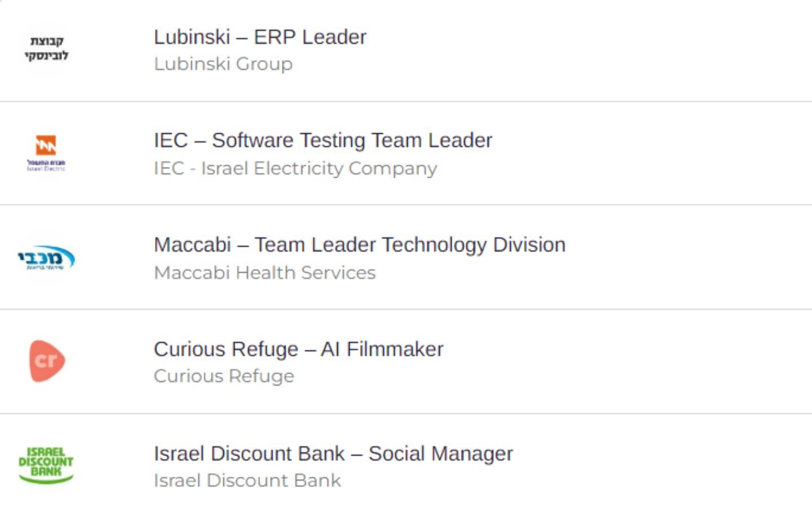
Task: Open IEC – Software Testing Team Leader
Action: click(323, 141)
